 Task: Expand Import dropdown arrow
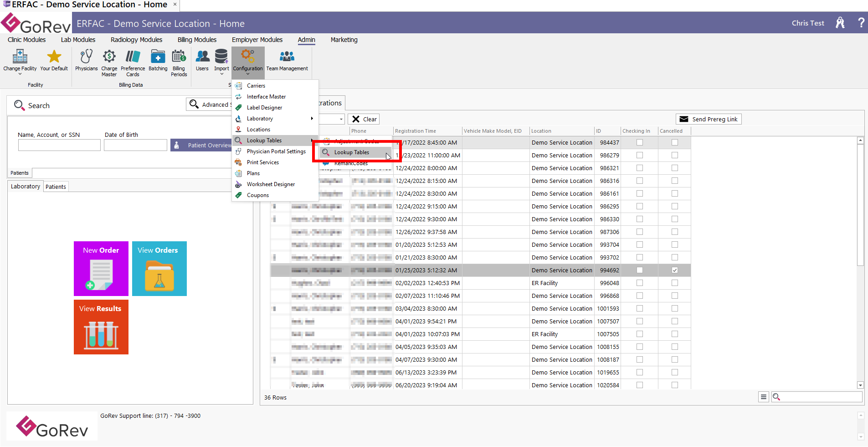[222, 74]
